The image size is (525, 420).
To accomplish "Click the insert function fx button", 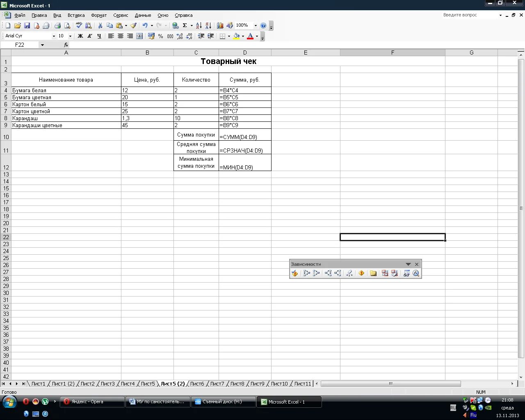I will click(x=66, y=45).
